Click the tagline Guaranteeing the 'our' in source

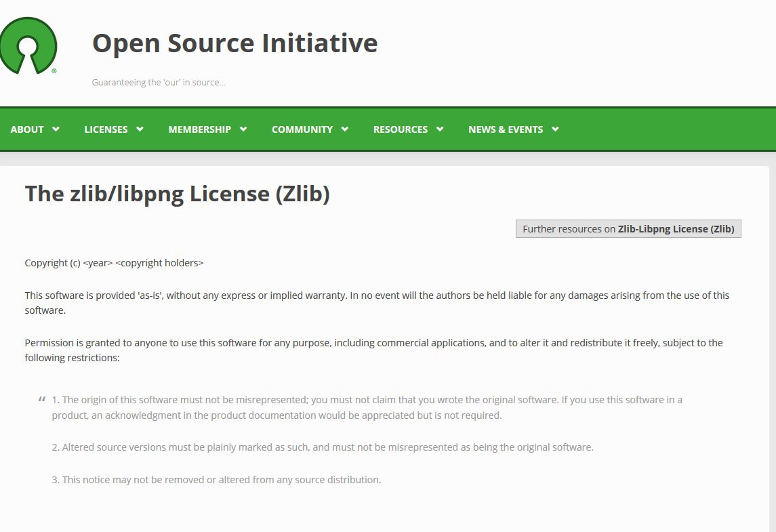tap(159, 82)
